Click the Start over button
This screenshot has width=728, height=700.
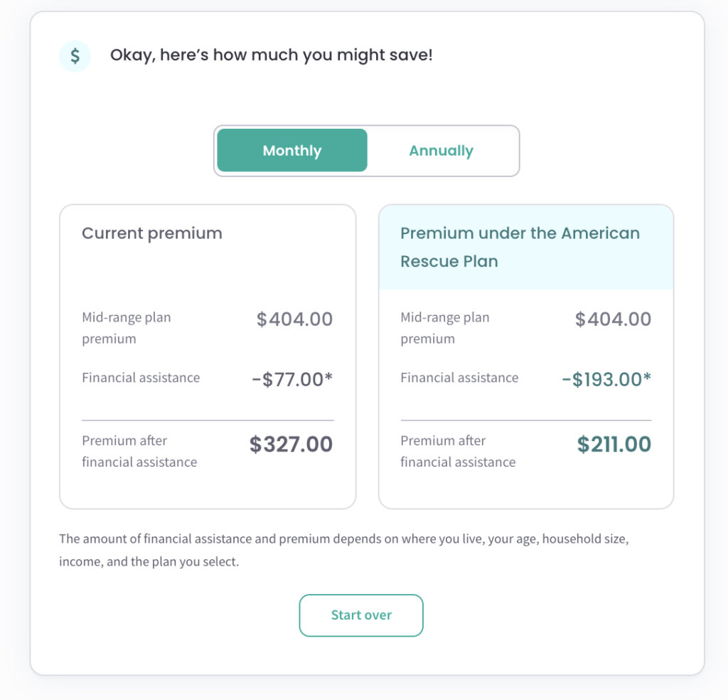click(x=361, y=615)
